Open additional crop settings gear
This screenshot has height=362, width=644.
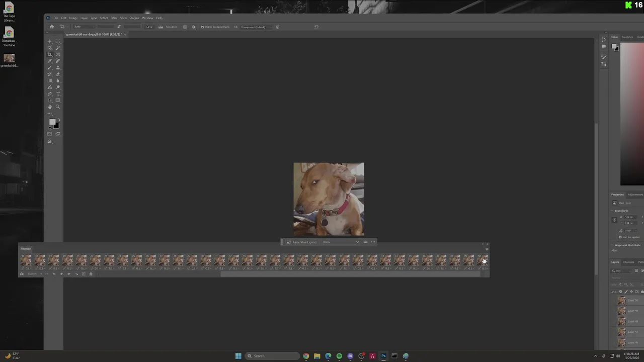194,27
